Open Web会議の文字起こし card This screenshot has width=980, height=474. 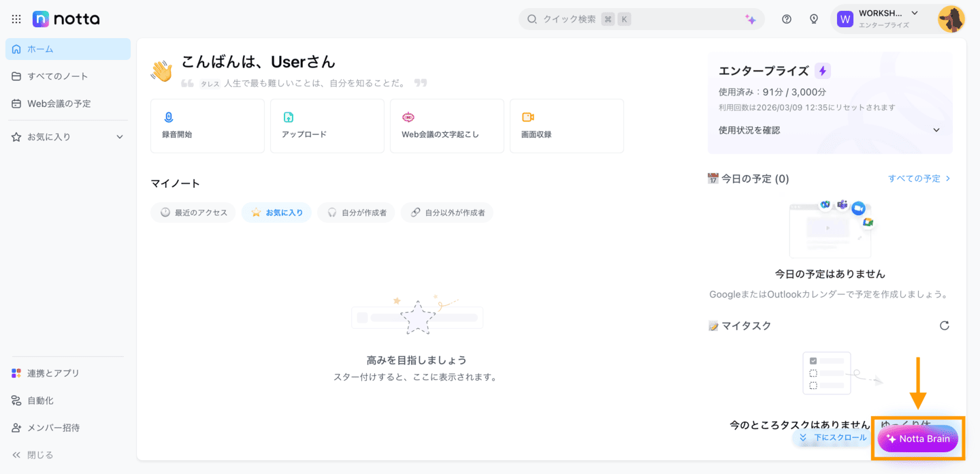point(447,126)
